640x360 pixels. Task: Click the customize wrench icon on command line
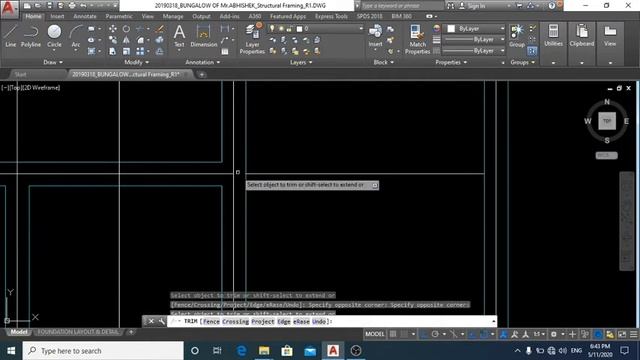coord(162,321)
